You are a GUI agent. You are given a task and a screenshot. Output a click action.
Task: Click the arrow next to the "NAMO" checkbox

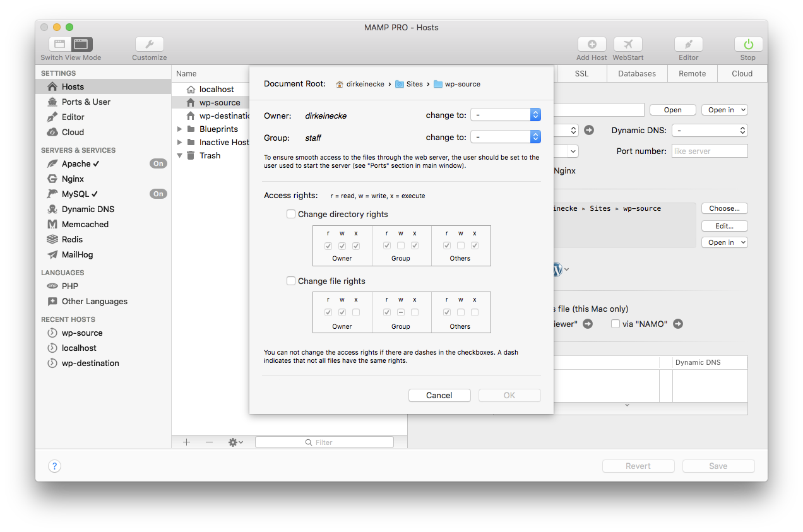pyautogui.click(x=678, y=324)
